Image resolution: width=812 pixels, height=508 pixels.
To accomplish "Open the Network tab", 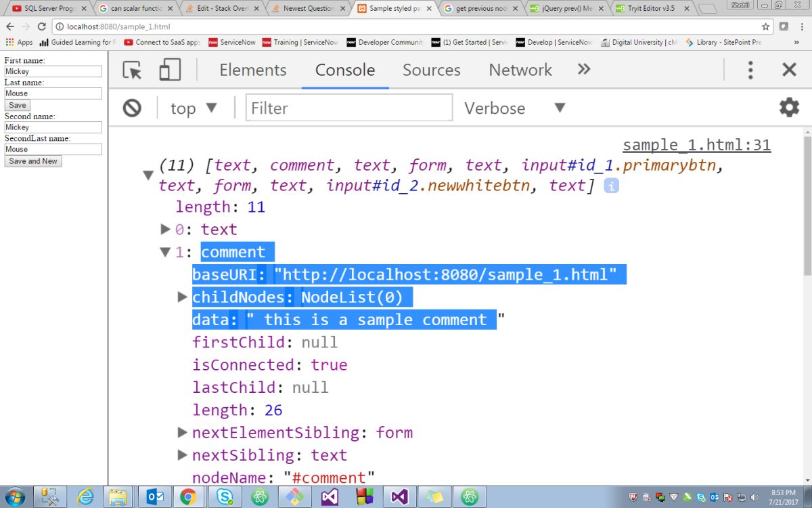I will tap(520, 70).
